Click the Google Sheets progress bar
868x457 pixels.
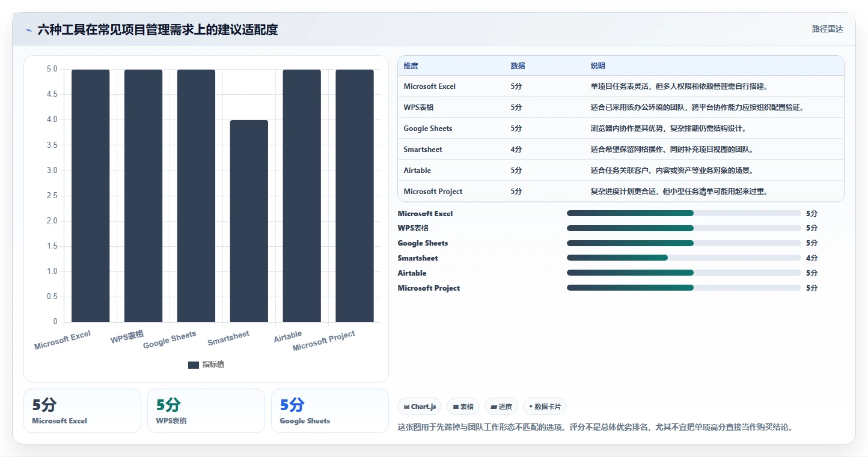point(684,243)
